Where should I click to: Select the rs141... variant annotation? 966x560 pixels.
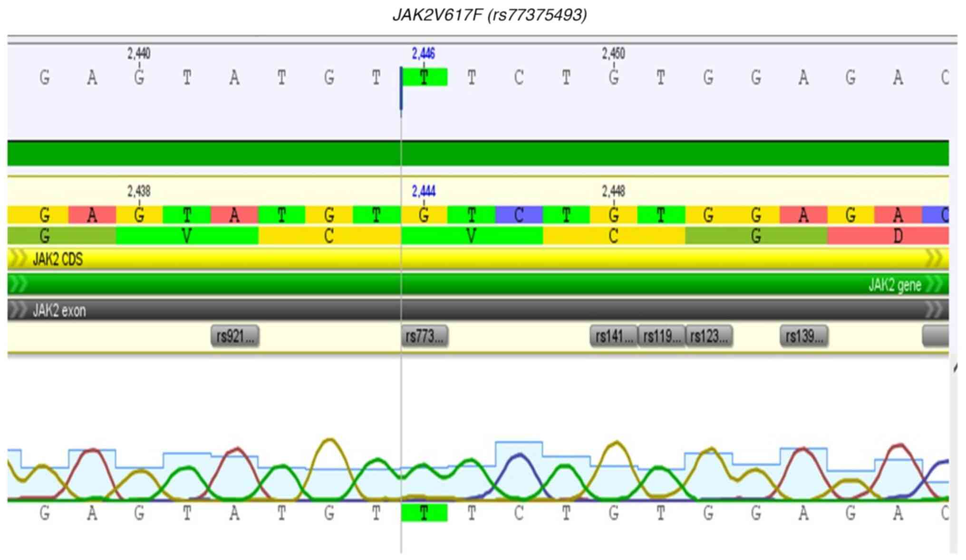[x=613, y=337]
